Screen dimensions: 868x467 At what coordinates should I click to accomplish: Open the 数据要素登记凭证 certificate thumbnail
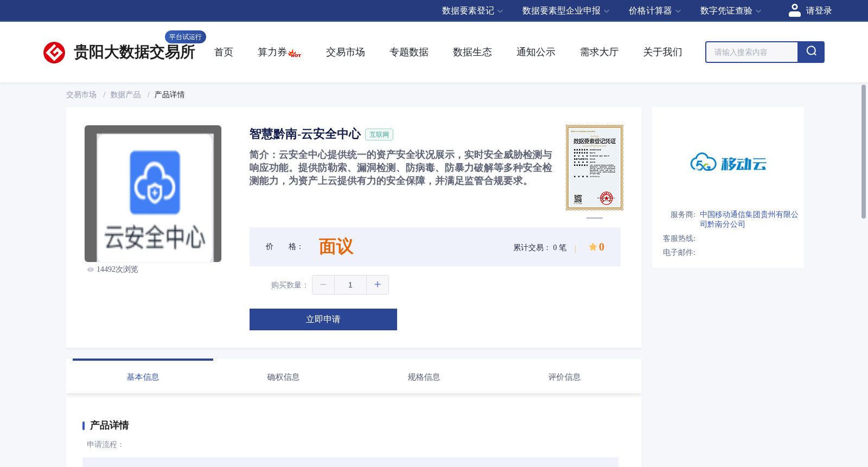coord(595,168)
